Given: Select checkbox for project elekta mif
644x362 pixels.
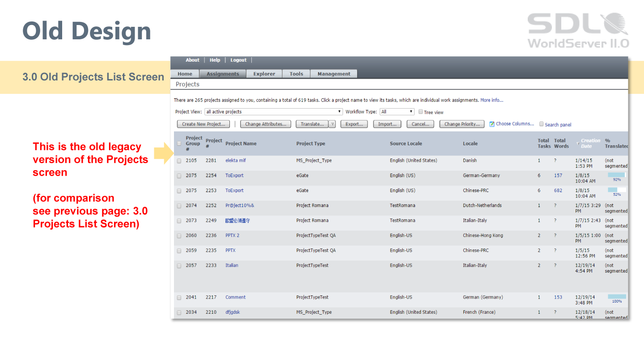Looking at the screenshot, I should 179,161.
